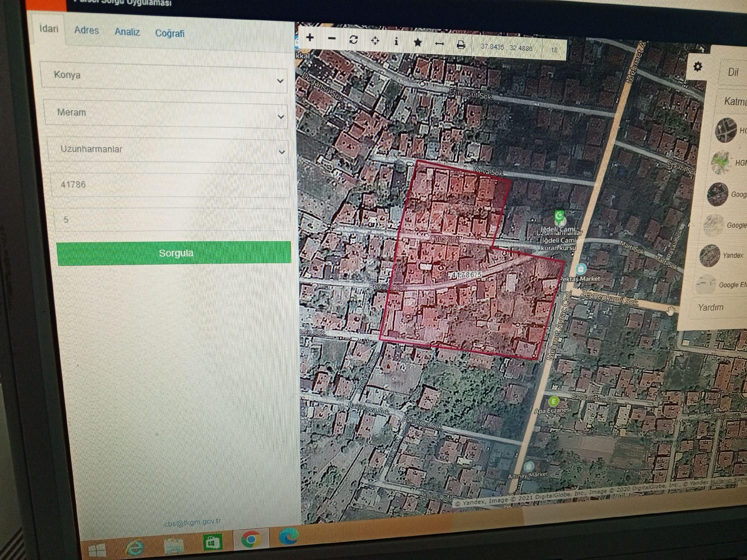Click the Apa Eczanesi pharmacy marker
Screen dimensions: 747x560
[554, 401]
